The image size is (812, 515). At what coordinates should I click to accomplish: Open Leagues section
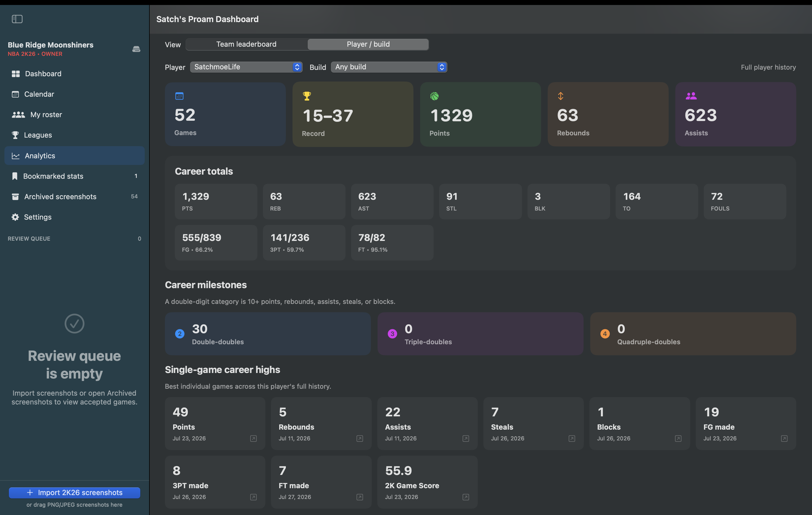click(75, 135)
